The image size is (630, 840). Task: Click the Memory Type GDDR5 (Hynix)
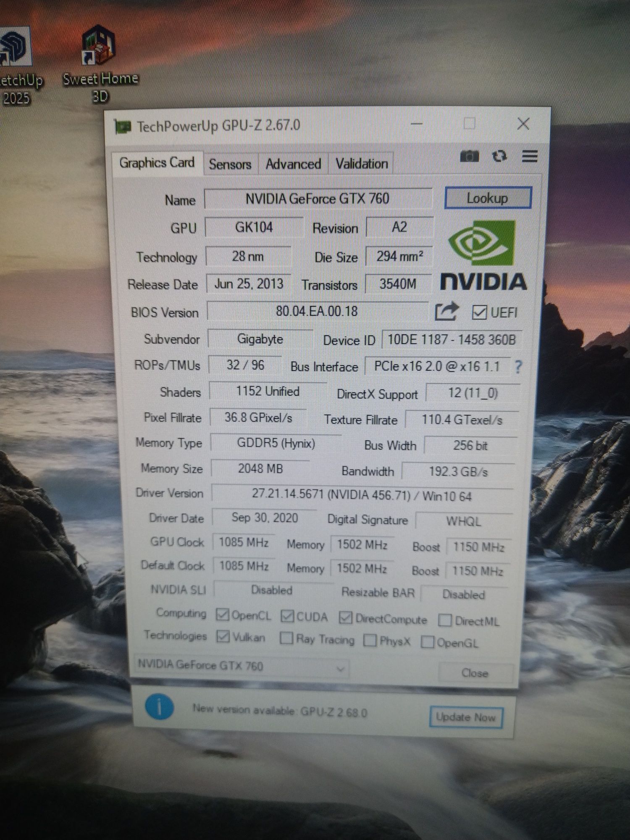click(276, 443)
